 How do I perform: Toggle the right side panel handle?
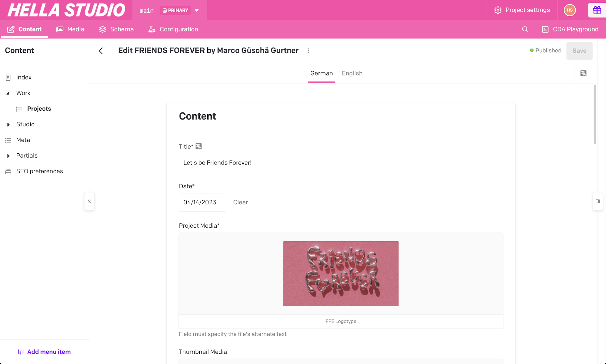click(x=598, y=201)
